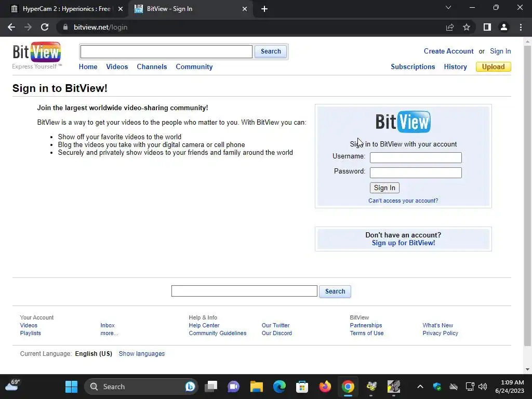Viewport: 532px width, 399px height.
Task: Open the network display tray icon
Action: pyautogui.click(x=470, y=387)
